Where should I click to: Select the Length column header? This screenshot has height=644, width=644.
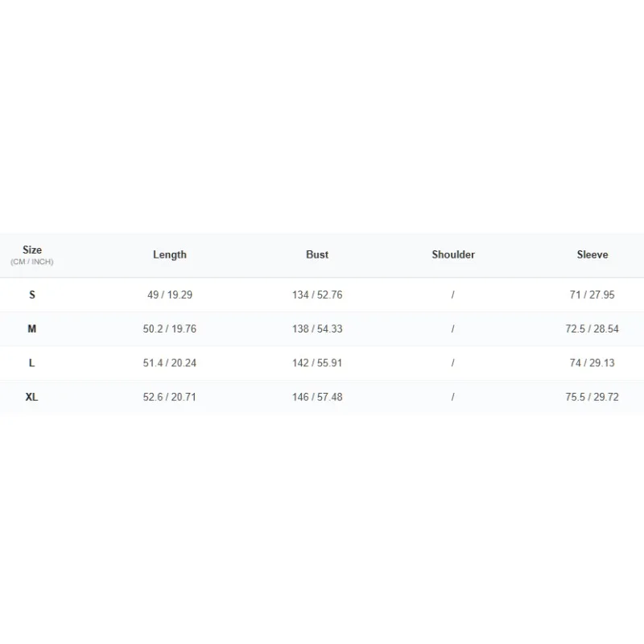170,254
